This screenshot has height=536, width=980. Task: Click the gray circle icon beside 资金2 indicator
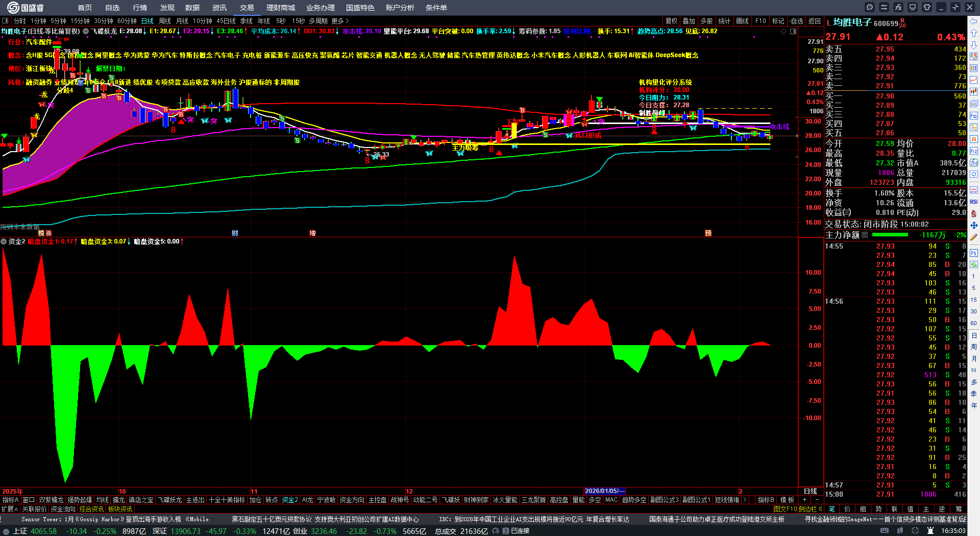click(4, 241)
